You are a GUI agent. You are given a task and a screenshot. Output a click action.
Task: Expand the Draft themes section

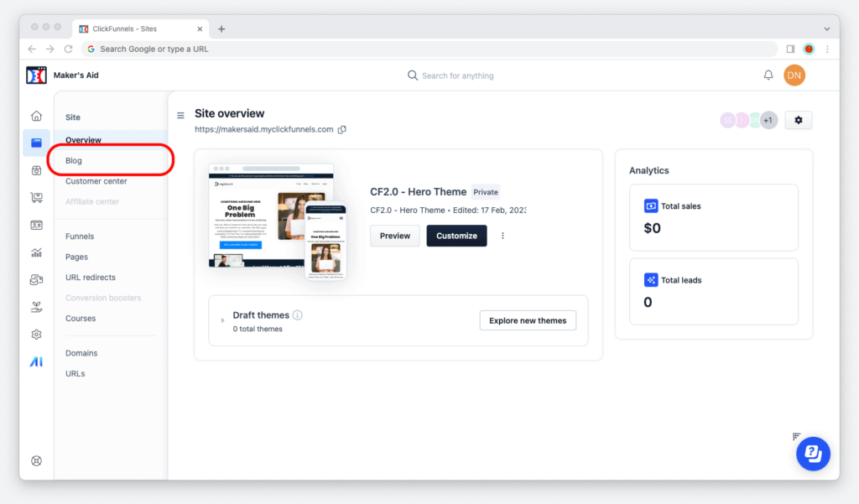pyautogui.click(x=222, y=320)
